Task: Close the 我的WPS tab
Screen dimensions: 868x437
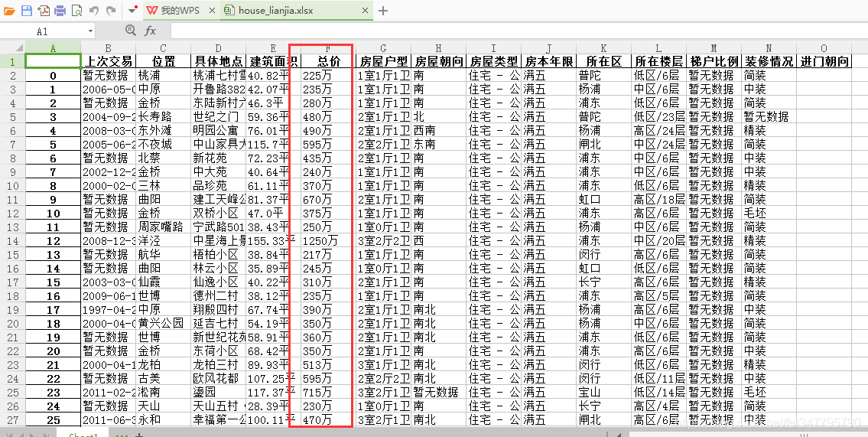Action: point(211,11)
